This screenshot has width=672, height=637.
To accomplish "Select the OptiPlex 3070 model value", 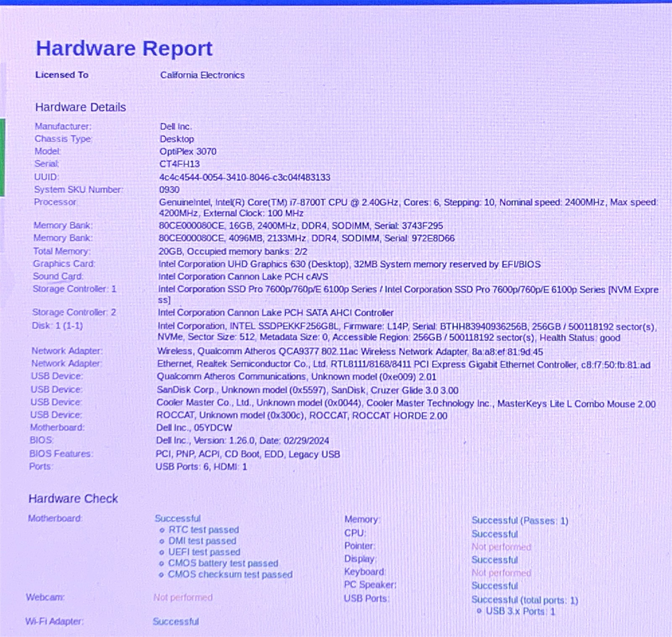I will 188,152.
